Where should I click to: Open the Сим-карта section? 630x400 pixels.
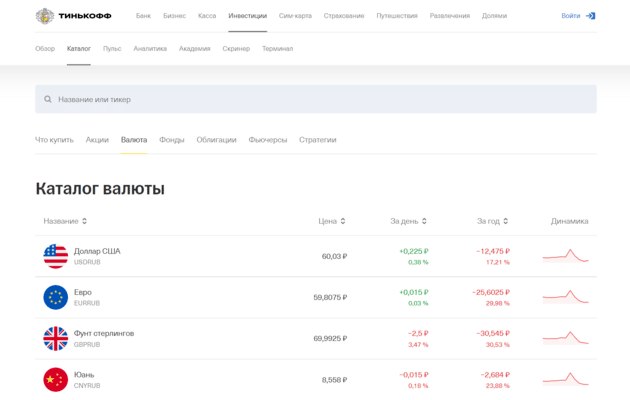[295, 16]
